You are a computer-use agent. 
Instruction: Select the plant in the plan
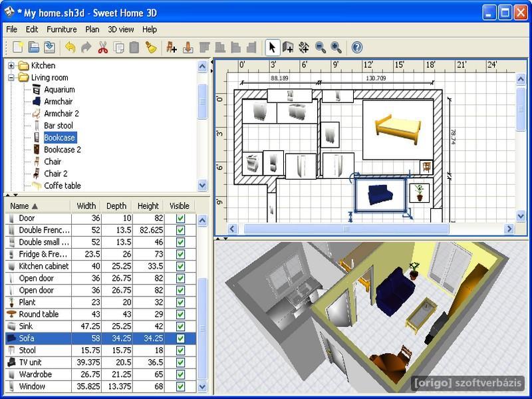(x=420, y=193)
